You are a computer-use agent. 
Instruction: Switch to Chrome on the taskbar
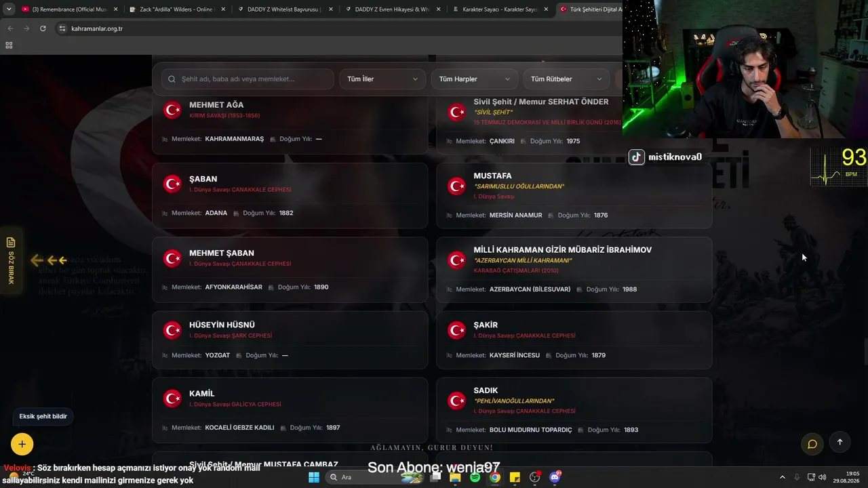[x=495, y=477]
